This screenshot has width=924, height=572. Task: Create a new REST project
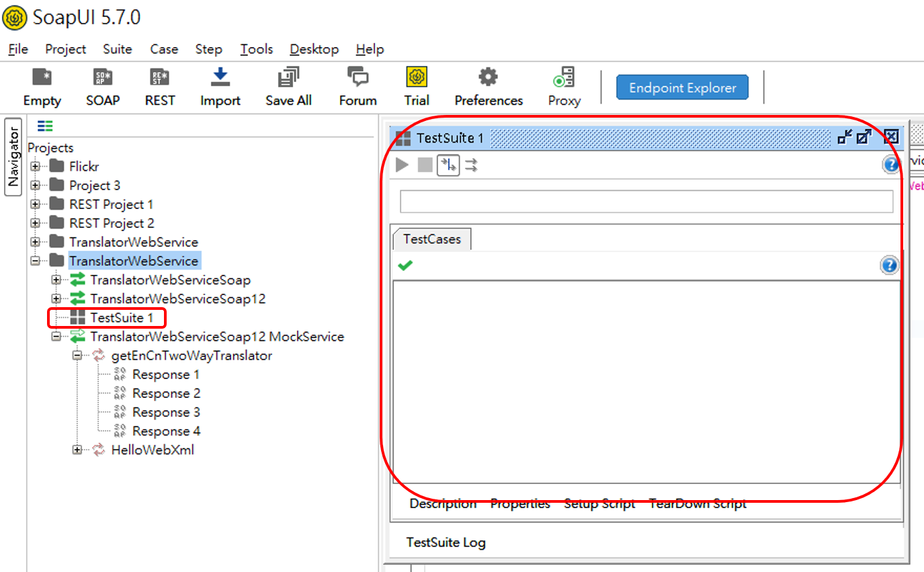click(159, 78)
